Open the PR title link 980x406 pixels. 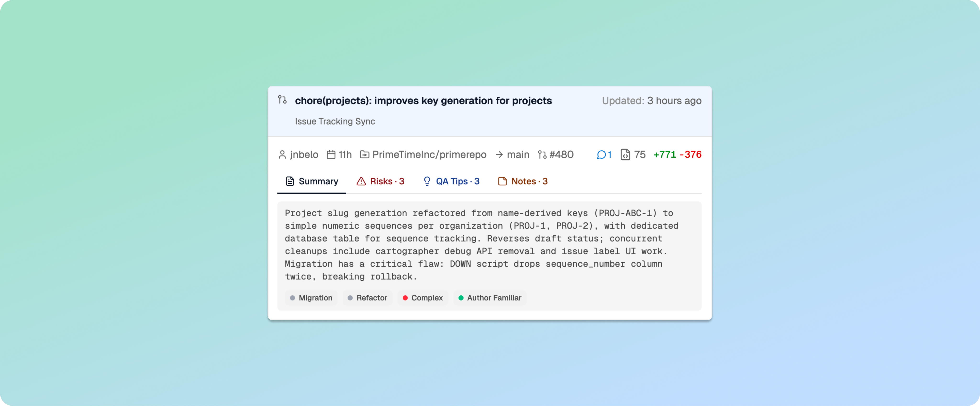[423, 101]
